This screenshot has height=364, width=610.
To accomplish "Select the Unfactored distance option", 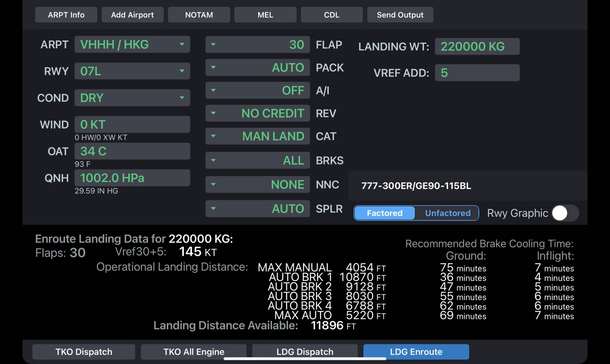I will point(447,213).
